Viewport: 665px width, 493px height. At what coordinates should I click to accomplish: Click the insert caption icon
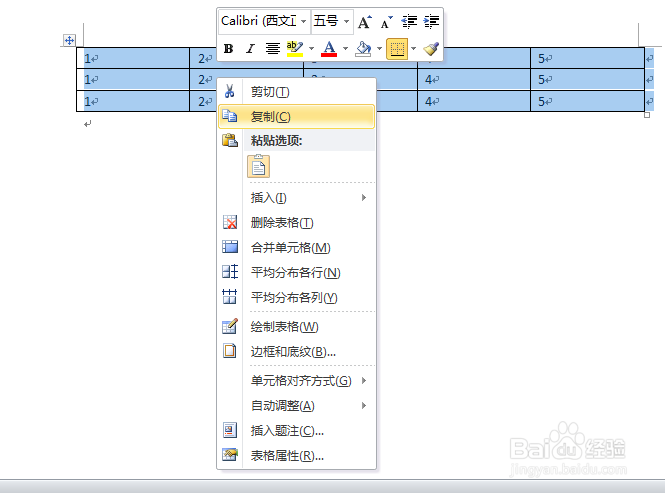tap(230, 430)
